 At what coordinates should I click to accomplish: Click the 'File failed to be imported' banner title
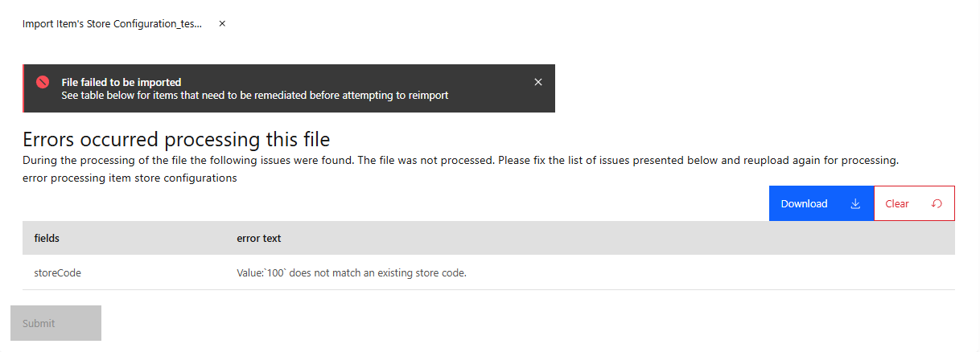click(121, 82)
